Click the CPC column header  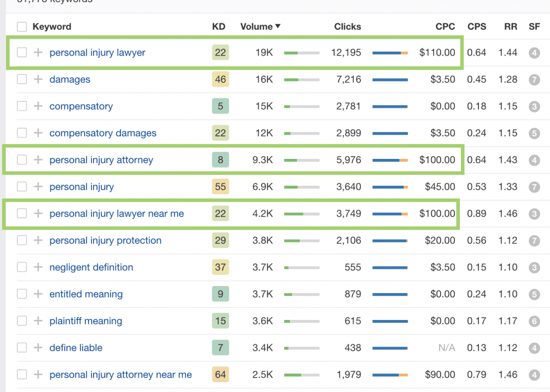point(445,26)
